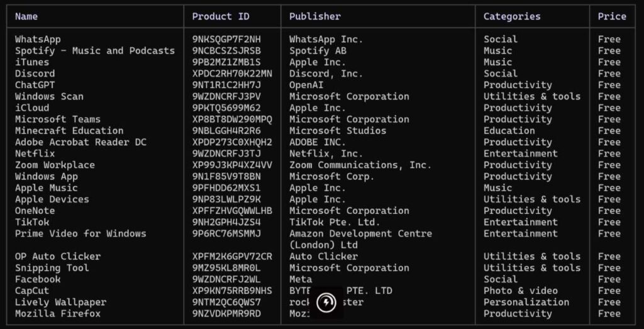The height and width of the screenshot is (329, 644).
Task: Click the Netflix, Inc. publisher entry
Action: click(326, 153)
